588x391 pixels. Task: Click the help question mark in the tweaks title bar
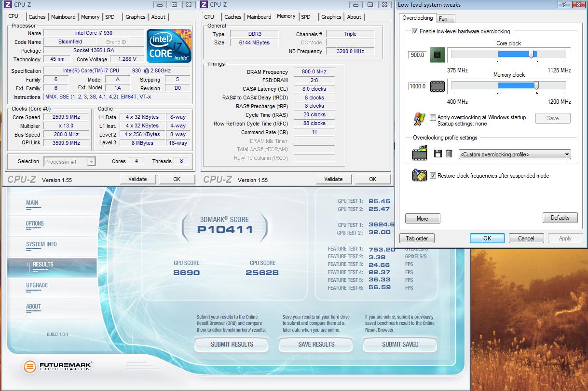point(563,4)
